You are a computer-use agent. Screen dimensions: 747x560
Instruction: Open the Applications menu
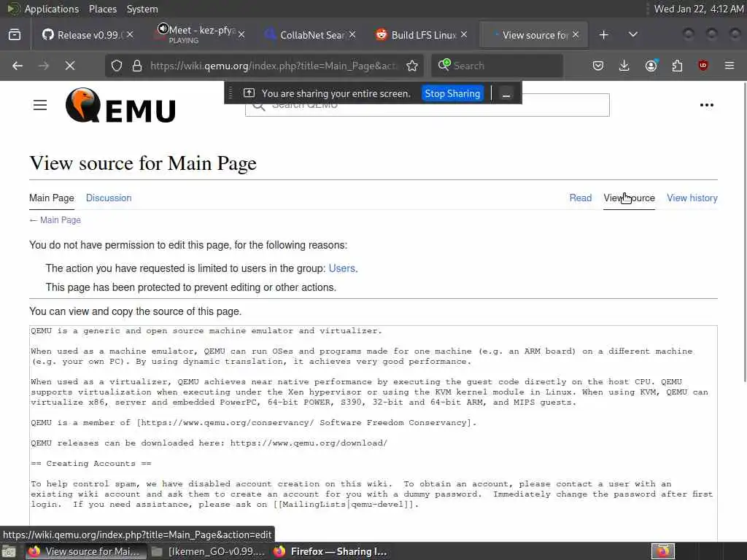click(x=52, y=9)
